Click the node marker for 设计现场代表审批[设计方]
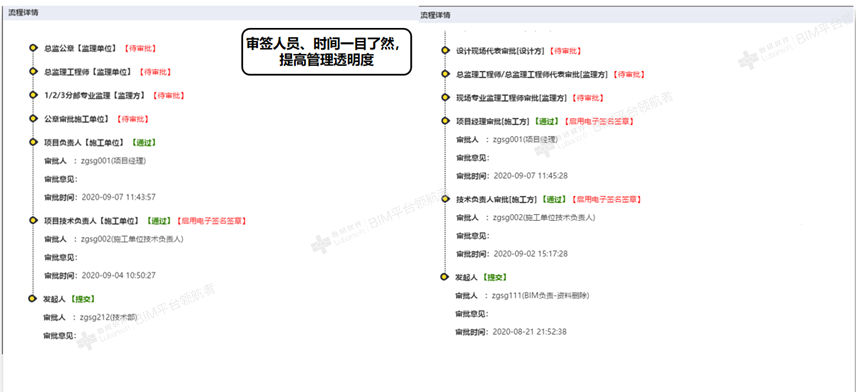 tap(445, 51)
